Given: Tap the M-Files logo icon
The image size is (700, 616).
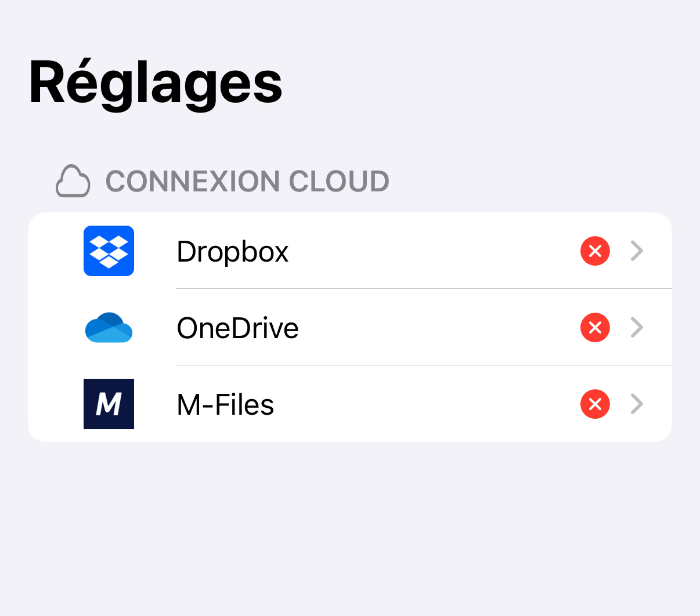Looking at the screenshot, I should click(x=109, y=404).
